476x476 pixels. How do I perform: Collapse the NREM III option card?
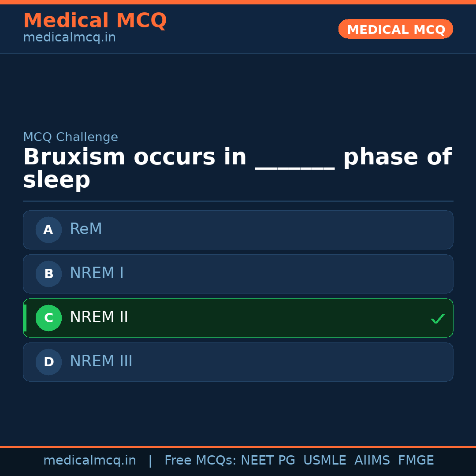point(238,362)
